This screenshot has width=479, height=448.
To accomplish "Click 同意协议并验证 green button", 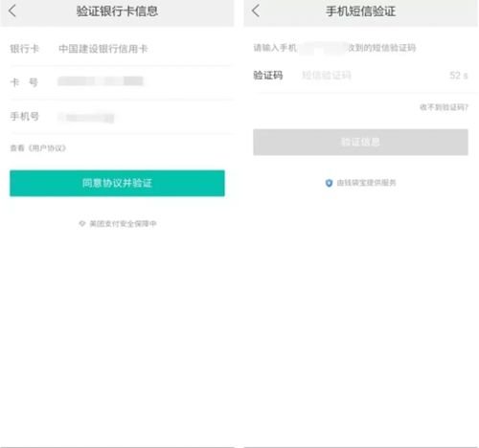I will tap(117, 183).
